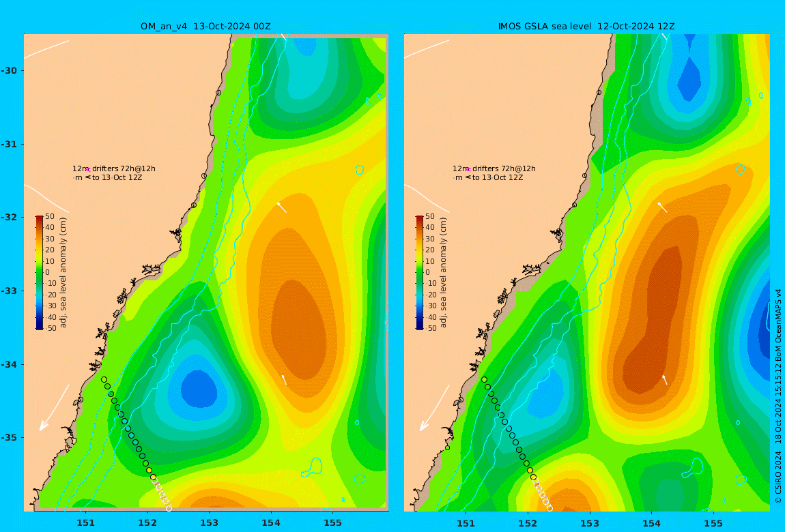The width and height of the screenshot is (785, 532).
Task: Click the -30 latitude axis label
Action: point(9,70)
